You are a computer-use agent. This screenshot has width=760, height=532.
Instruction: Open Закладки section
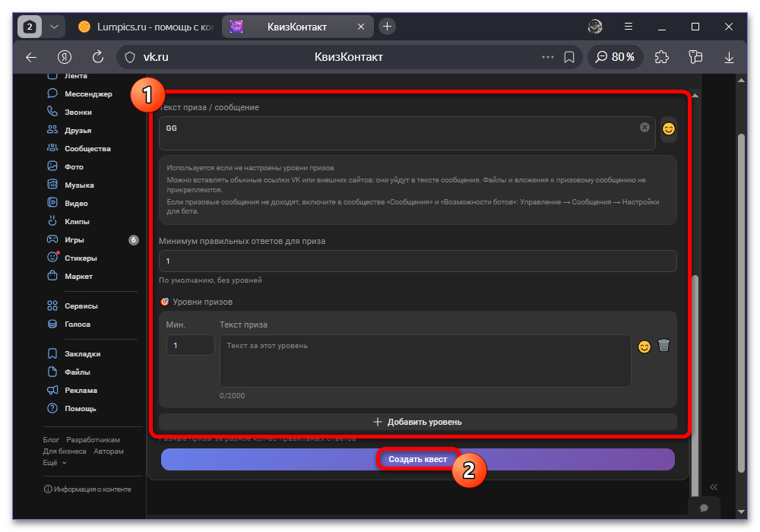pos(74,353)
